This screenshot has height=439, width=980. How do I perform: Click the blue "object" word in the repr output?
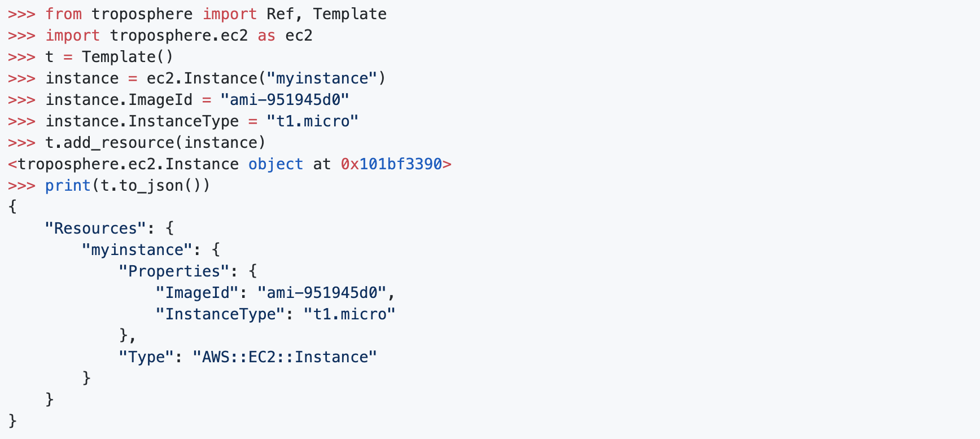[275, 164]
